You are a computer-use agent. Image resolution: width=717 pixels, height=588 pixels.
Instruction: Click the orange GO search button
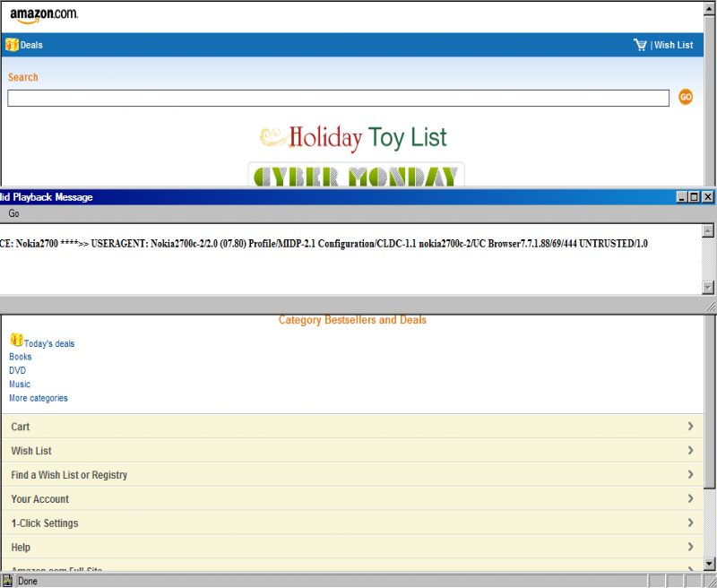686,97
